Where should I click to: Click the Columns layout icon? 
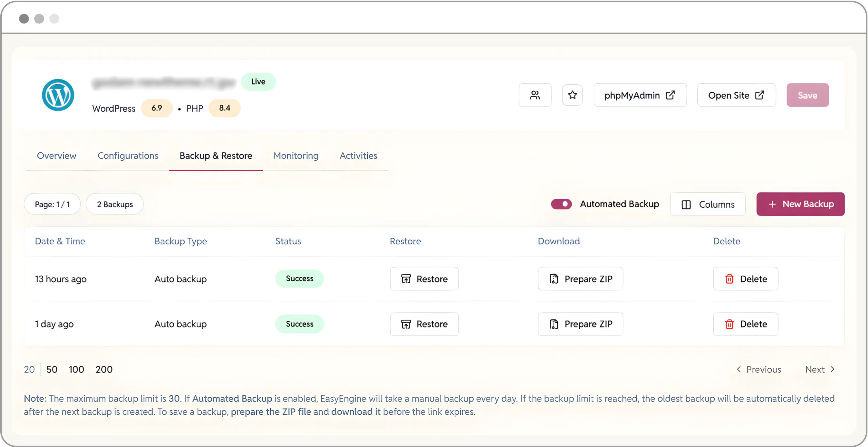click(686, 204)
